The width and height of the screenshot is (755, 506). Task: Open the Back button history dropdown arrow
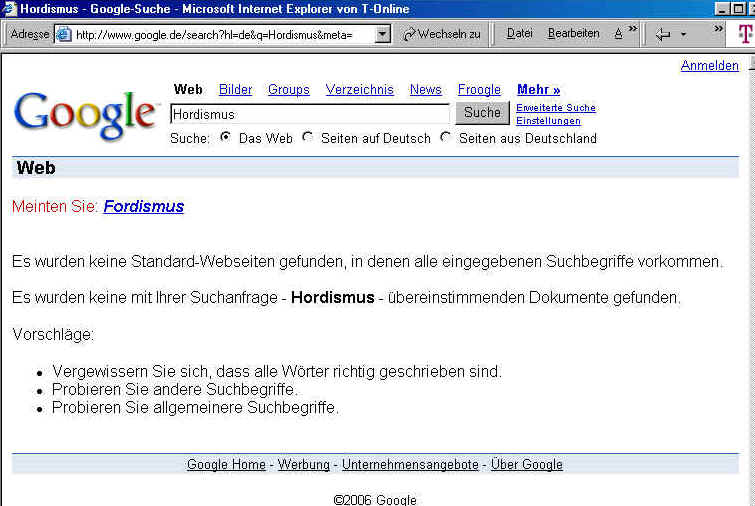[x=683, y=35]
